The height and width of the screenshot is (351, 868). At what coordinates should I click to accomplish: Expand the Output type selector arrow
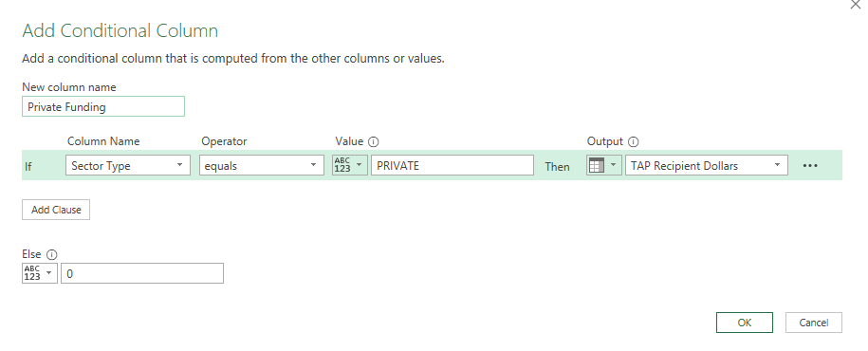[x=613, y=165]
